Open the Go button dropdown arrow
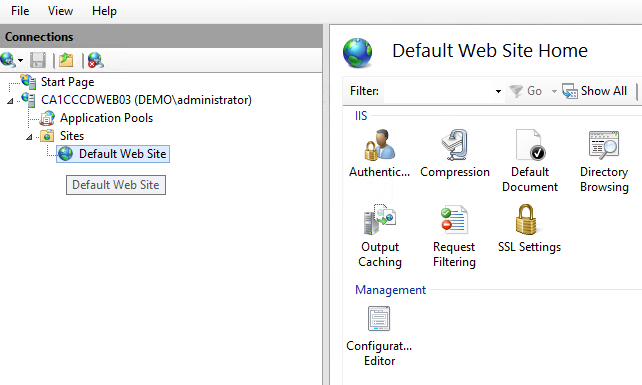The width and height of the screenshot is (642, 385). (554, 91)
